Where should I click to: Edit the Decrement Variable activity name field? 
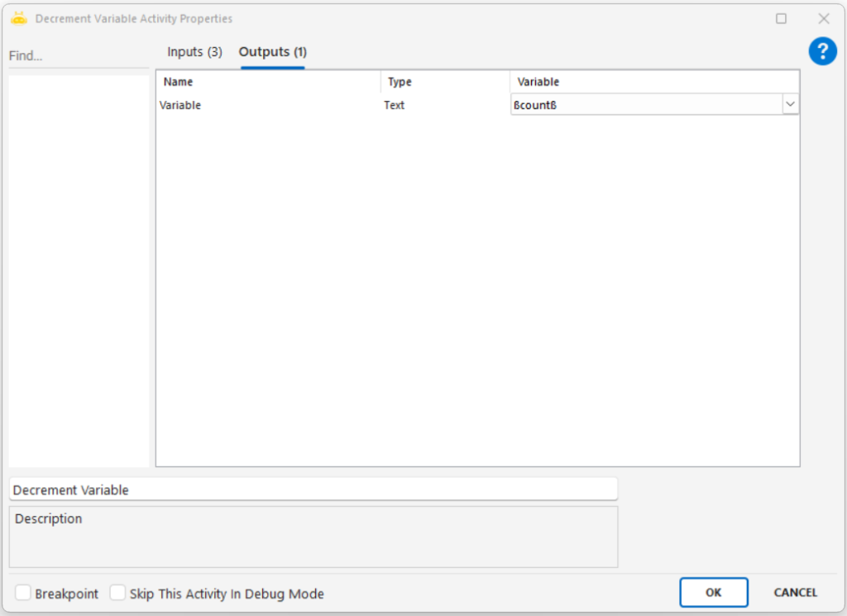[x=313, y=489]
